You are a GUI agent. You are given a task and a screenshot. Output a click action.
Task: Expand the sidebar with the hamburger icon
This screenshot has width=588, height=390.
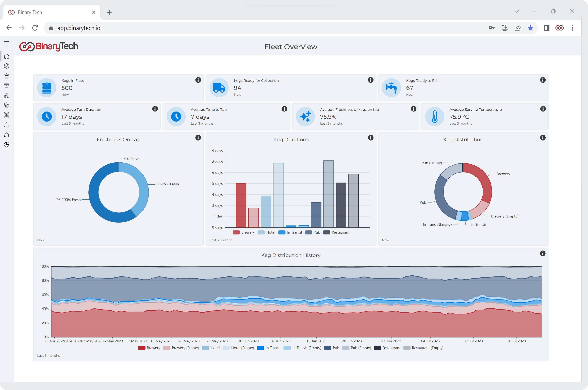pos(7,44)
